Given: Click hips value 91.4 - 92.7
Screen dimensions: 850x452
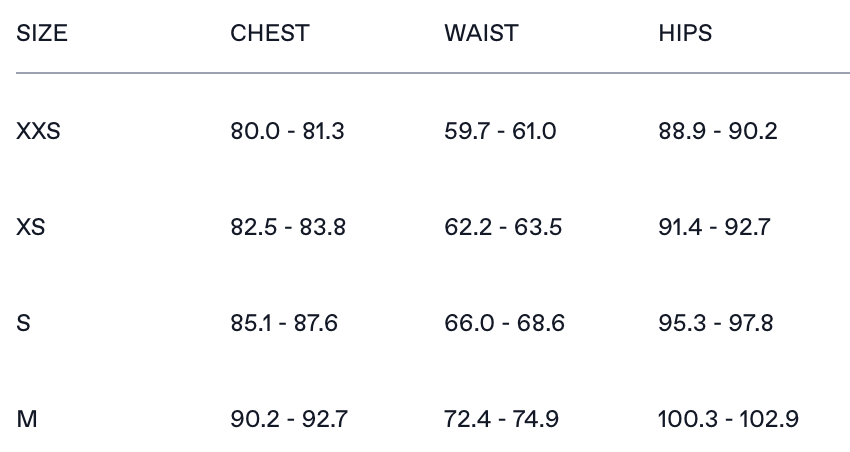Looking at the screenshot, I should (x=714, y=227).
